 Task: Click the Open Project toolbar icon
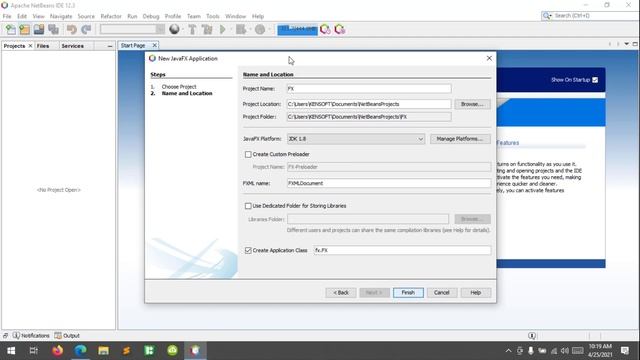coord(39,29)
